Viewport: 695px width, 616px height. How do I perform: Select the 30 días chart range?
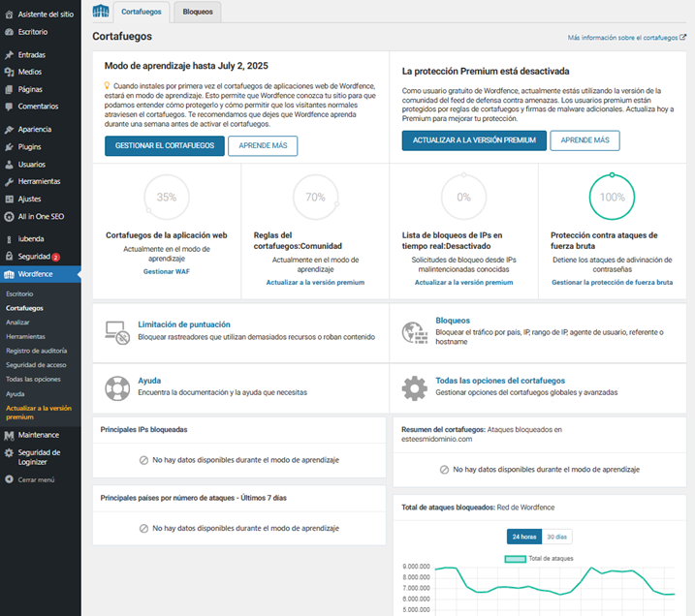point(556,537)
